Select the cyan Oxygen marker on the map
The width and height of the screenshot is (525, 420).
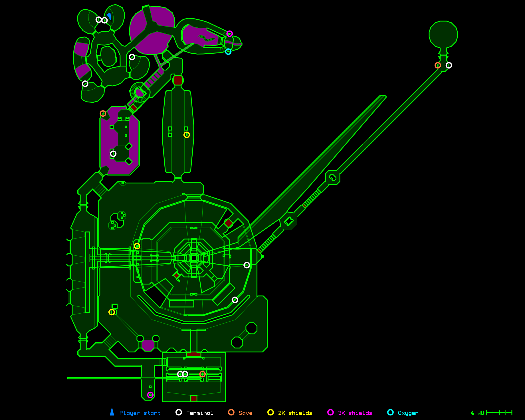pyautogui.click(x=228, y=52)
